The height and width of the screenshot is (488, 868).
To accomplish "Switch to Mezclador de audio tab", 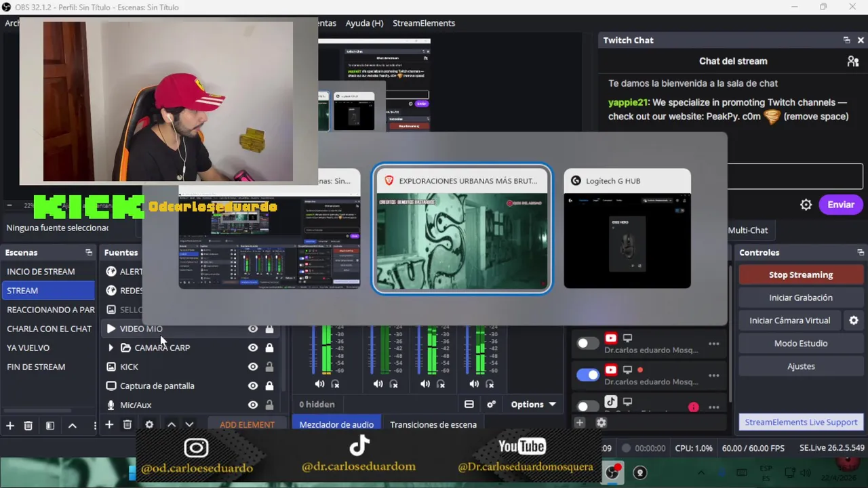I will 336,424.
